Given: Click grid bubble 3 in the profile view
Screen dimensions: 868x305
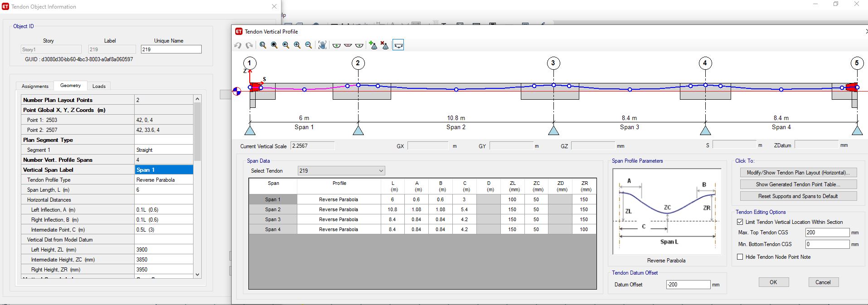Looking at the screenshot, I should click(x=553, y=63).
